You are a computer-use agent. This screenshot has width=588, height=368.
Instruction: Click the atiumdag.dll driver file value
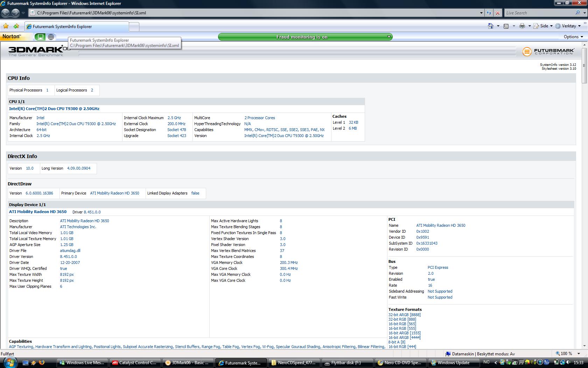click(x=70, y=251)
